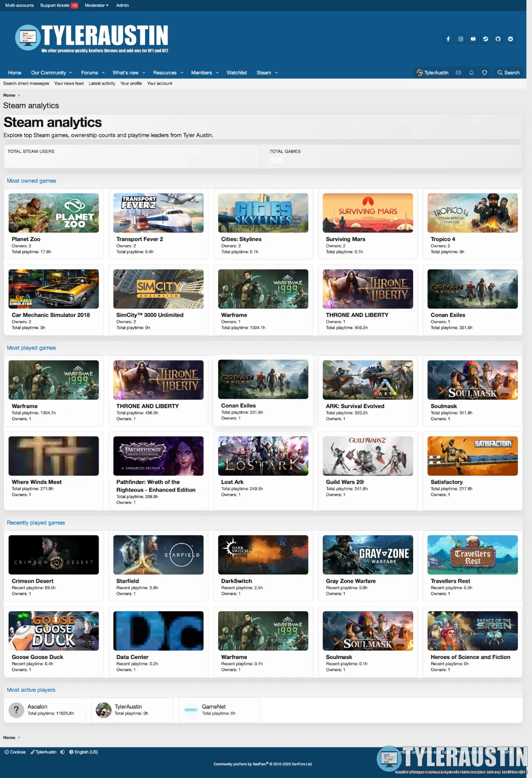Open the alerts bell icon
The width and height of the screenshot is (532, 778).
[471, 73]
